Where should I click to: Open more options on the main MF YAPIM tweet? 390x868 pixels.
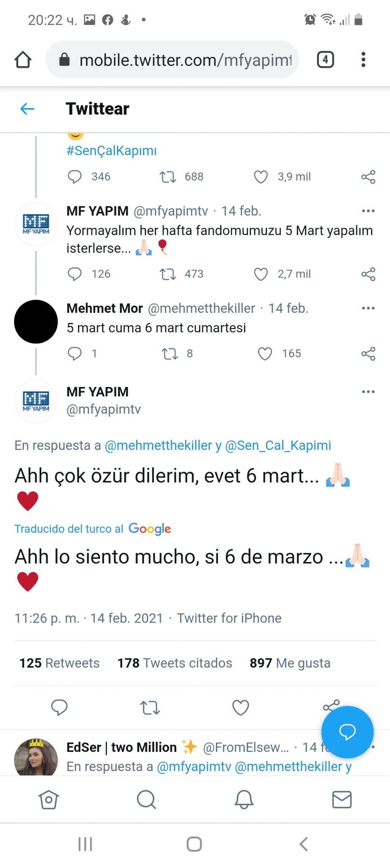(x=368, y=392)
